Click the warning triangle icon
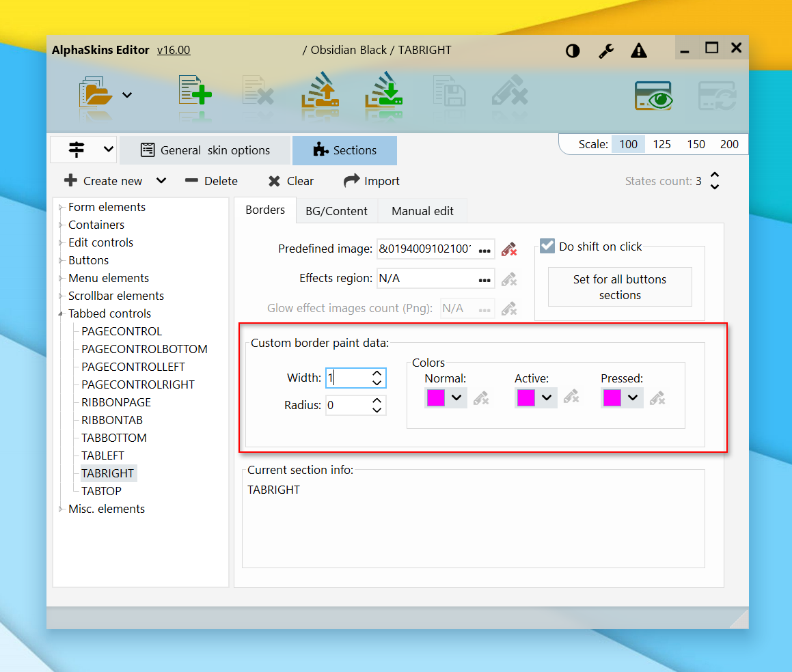 coord(639,51)
